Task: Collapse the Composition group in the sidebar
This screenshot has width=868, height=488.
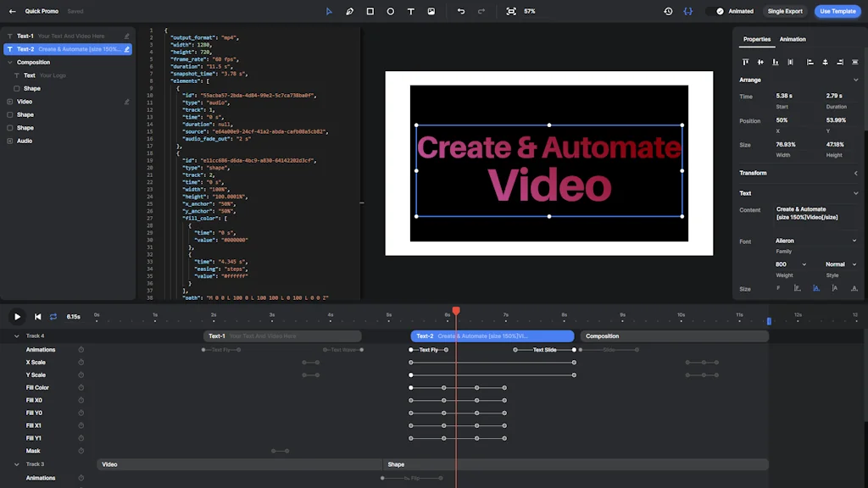Action: point(8,62)
